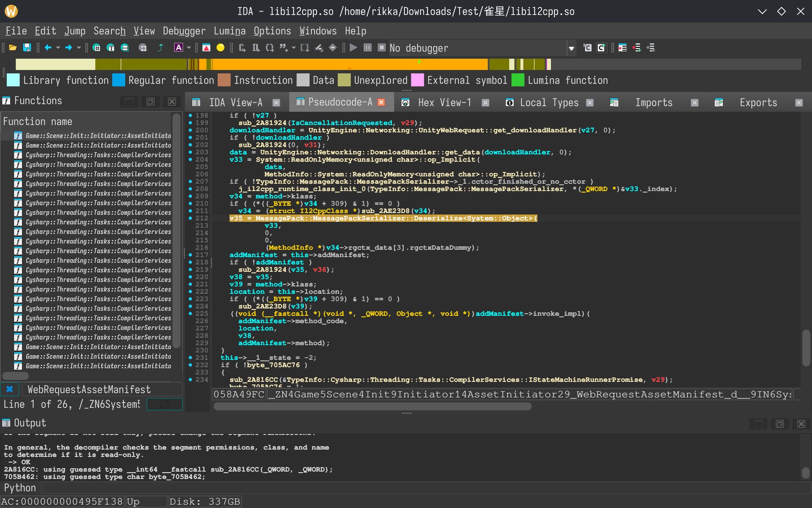Viewport: 812px width, 508px height.
Task: Toggle breakpoint dot at line 212
Action: click(x=190, y=218)
